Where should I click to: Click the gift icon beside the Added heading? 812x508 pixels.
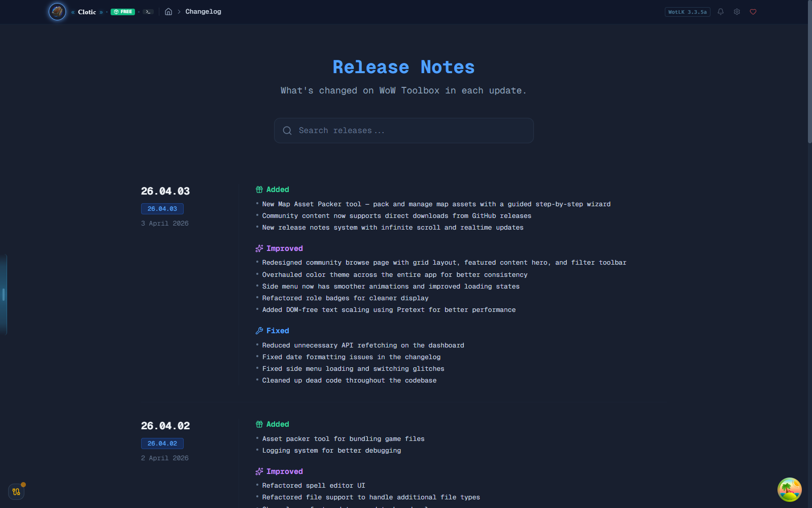(x=259, y=189)
